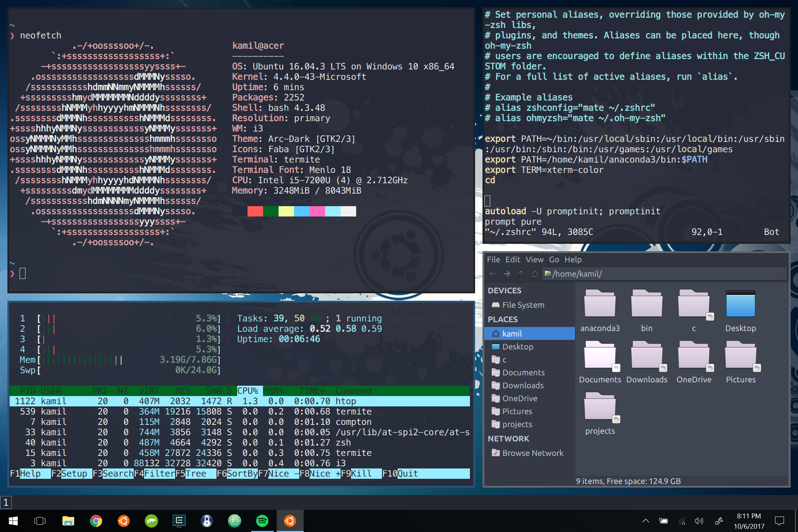Image resolution: width=798 pixels, height=532 pixels.
Task: Click F3 Search in htop footer
Action: (x=113, y=474)
